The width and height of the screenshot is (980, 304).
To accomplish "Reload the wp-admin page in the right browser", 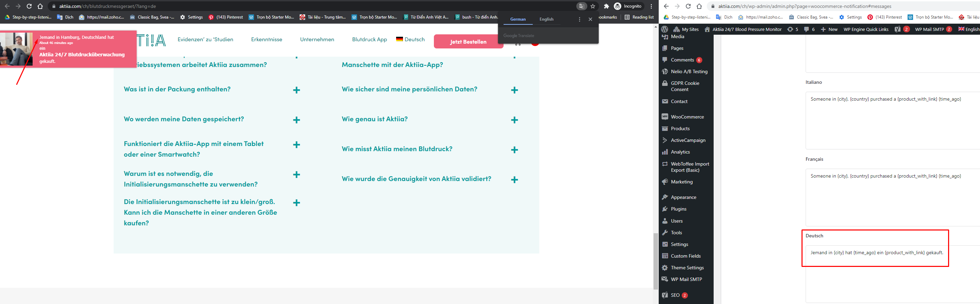I will [688, 6].
